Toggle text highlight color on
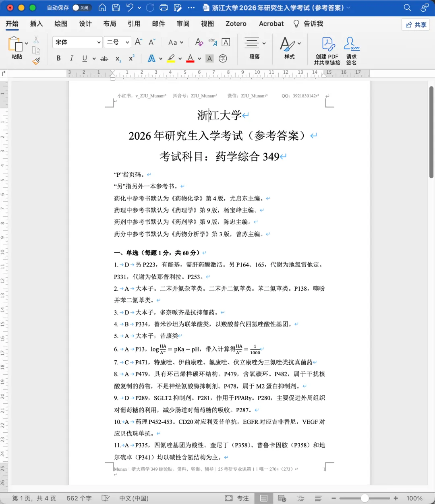435x504 pixels. coord(172,58)
